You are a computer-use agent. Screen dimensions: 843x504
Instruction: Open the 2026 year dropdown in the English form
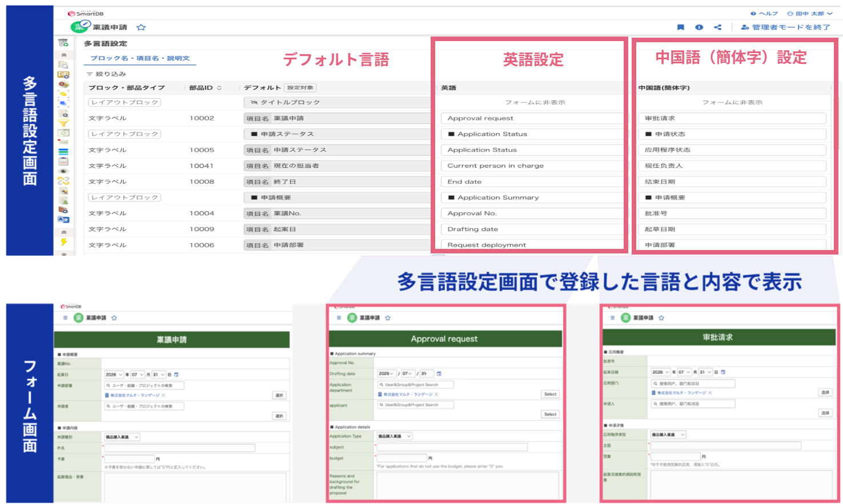(x=387, y=374)
